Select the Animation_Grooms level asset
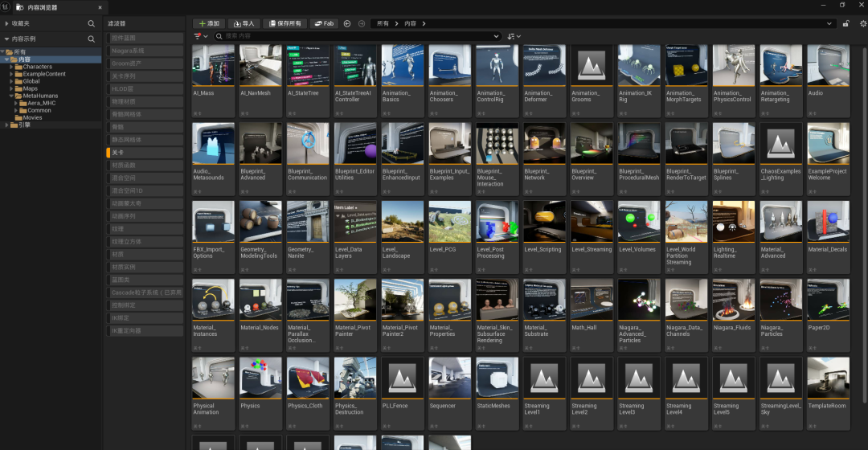Screen dimensions: 868x450 pyautogui.click(x=592, y=80)
